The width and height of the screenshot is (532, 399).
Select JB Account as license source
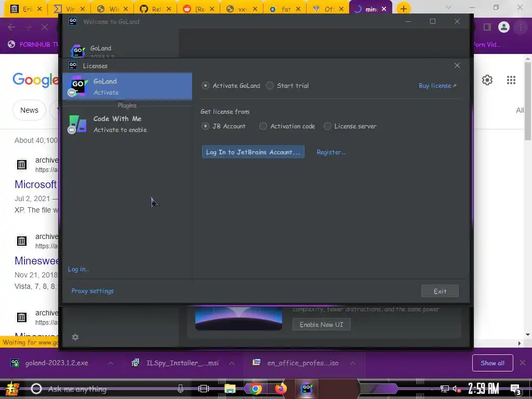coord(223,126)
